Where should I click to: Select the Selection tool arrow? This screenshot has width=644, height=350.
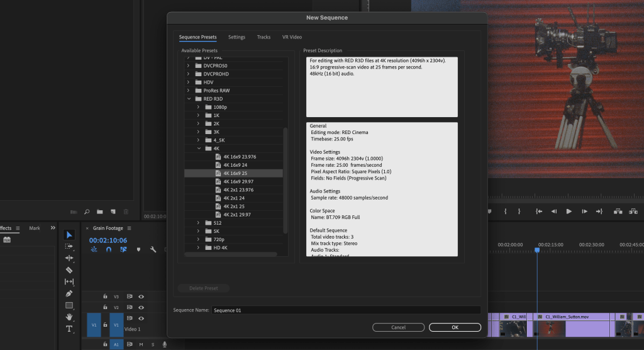(69, 235)
